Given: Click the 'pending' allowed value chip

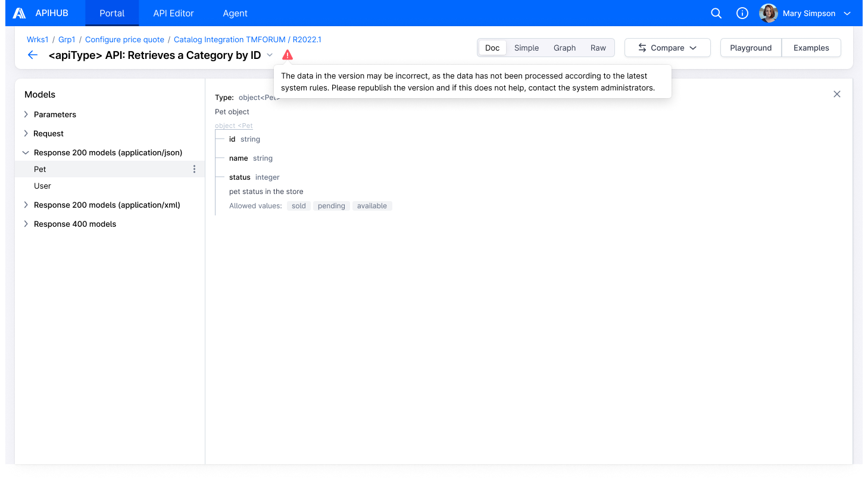Looking at the screenshot, I should tap(332, 206).
